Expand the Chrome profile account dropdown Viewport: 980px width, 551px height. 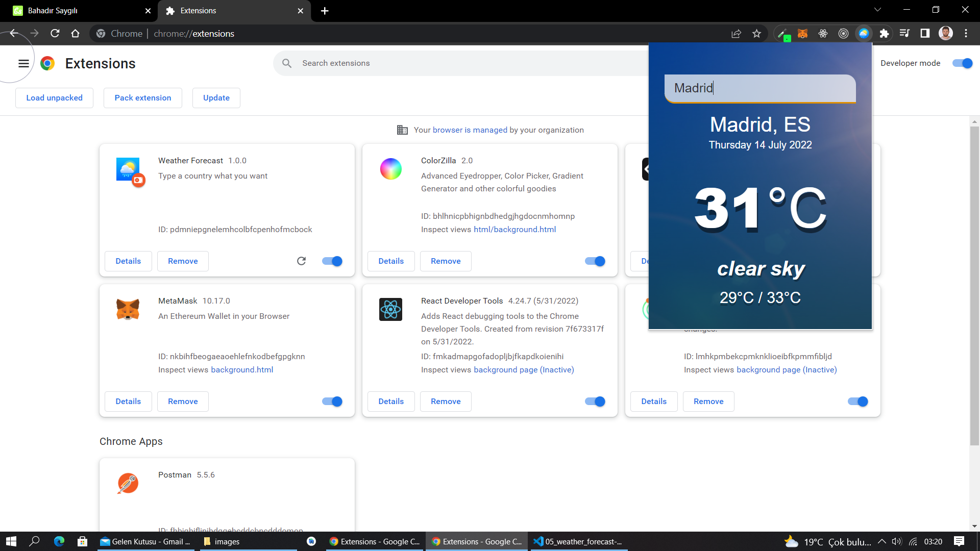[x=946, y=34]
